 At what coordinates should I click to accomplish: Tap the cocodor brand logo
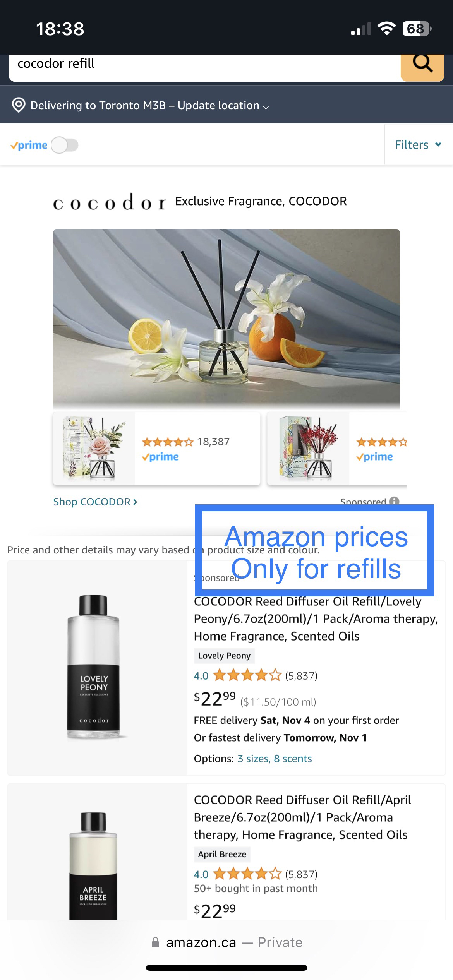click(x=110, y=202)
